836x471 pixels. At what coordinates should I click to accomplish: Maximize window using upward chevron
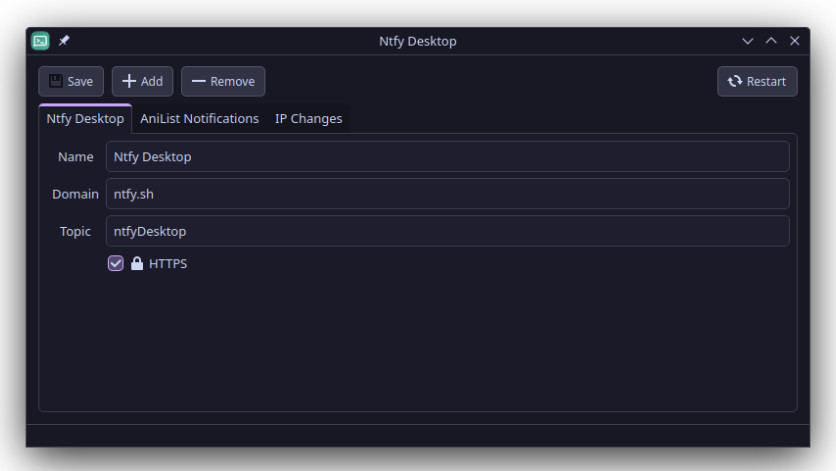click(x=771, y=41)
